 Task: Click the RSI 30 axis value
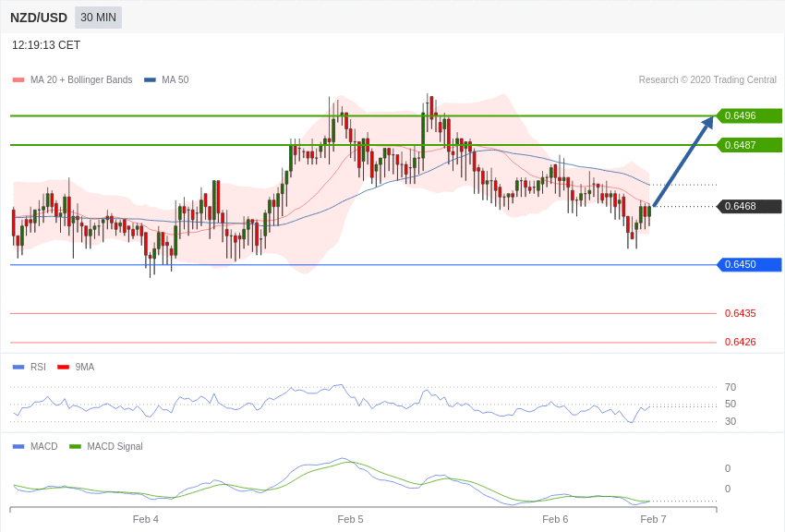[x=731, y=421]
